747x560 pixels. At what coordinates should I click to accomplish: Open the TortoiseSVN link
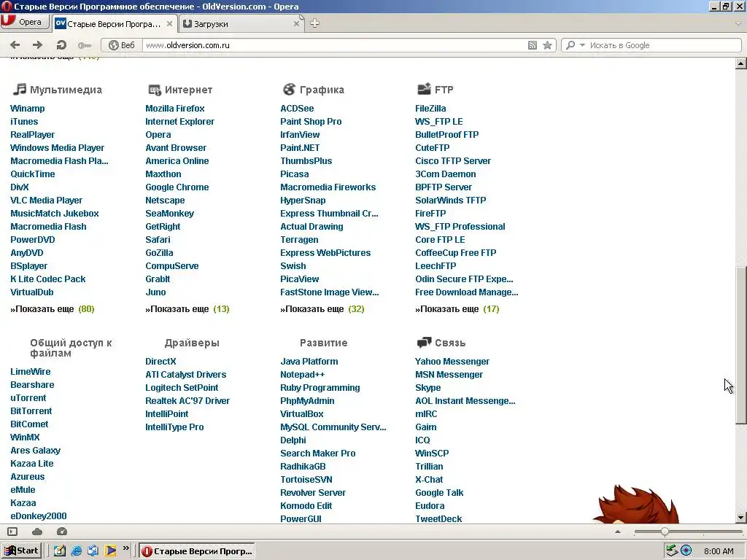(306, 480)
